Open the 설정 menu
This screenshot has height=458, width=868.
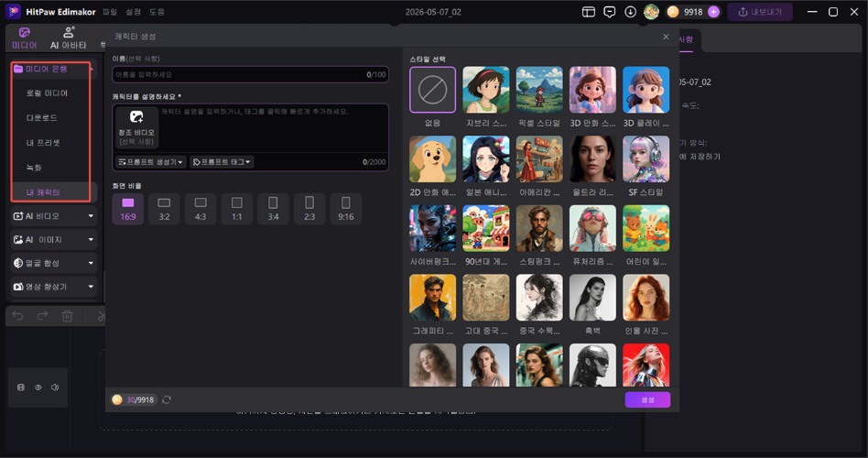coord(133,12)
